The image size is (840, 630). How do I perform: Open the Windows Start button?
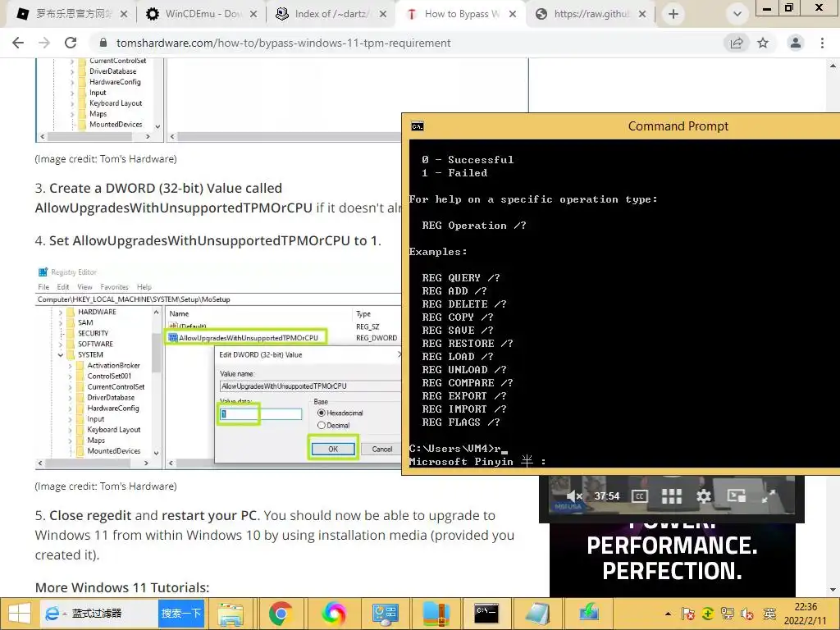click(x=19, y=614)
